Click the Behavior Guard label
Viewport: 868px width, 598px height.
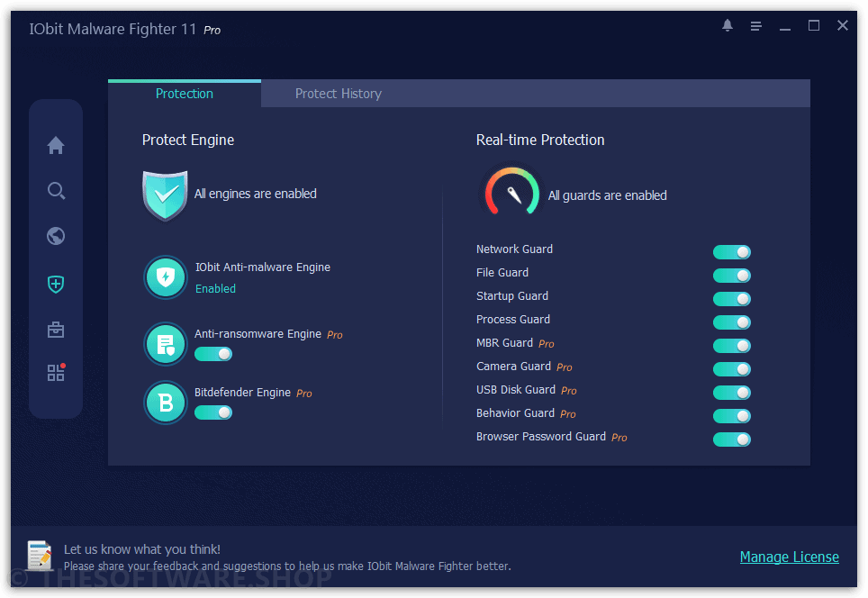(515, 413)
